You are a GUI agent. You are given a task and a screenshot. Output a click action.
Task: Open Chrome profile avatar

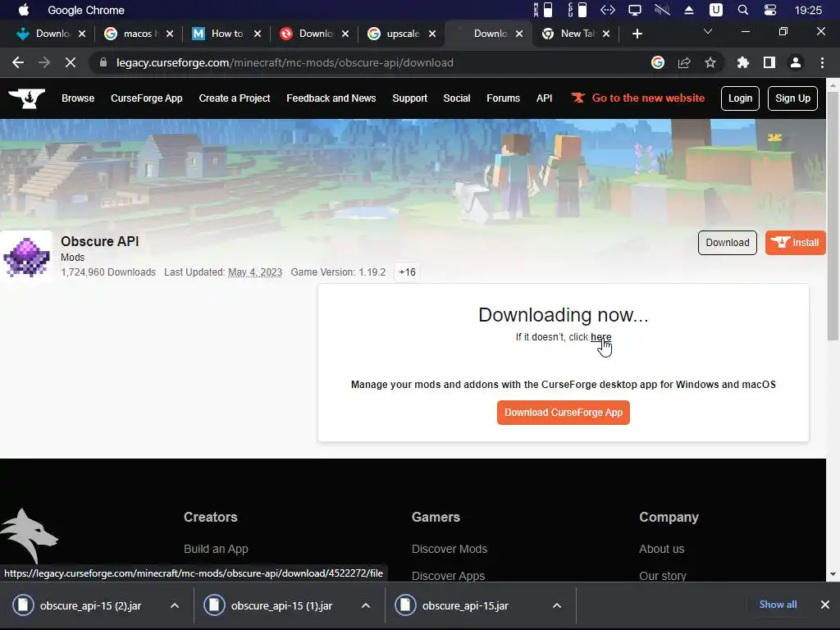796,62
